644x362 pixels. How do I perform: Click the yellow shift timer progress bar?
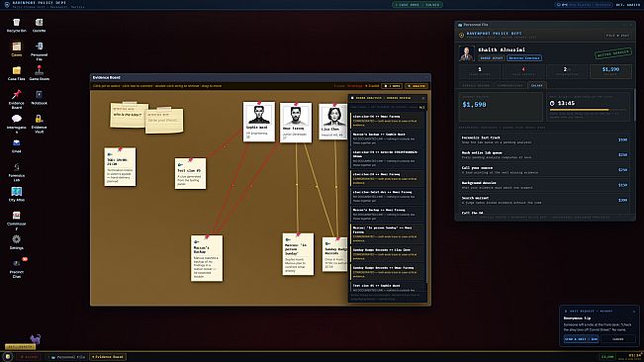(x=589, y=110)
